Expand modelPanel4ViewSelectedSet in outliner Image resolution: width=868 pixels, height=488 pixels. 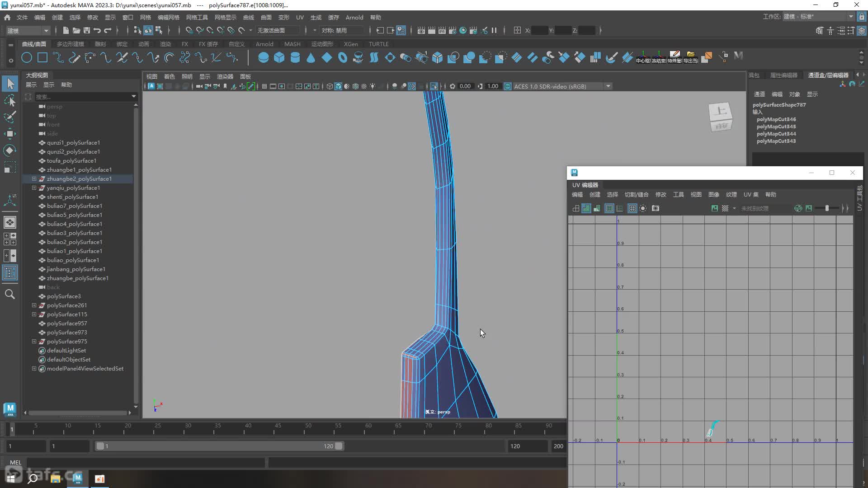(x=34, y=369)
